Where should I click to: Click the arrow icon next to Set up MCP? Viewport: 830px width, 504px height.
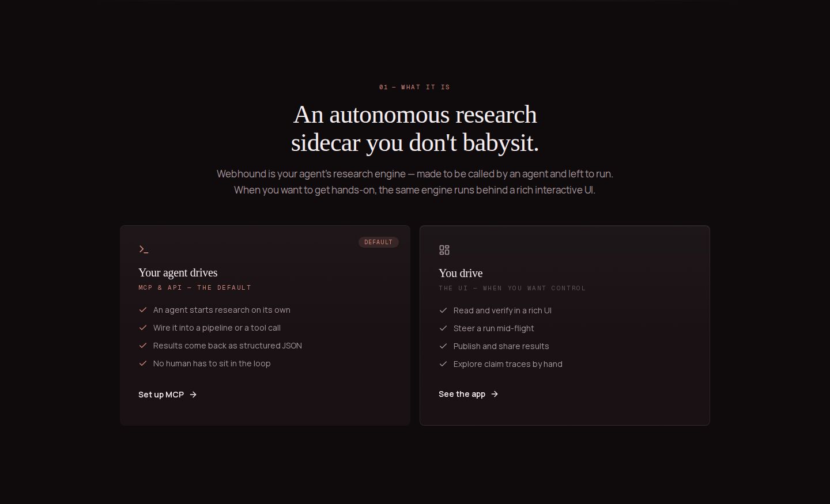pos(193,395)
